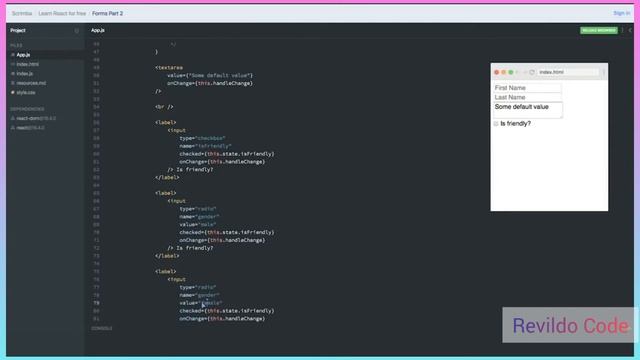Click the <br /> tag in code
The width and height of the screenshot is (640, 360).
(164, 107)
